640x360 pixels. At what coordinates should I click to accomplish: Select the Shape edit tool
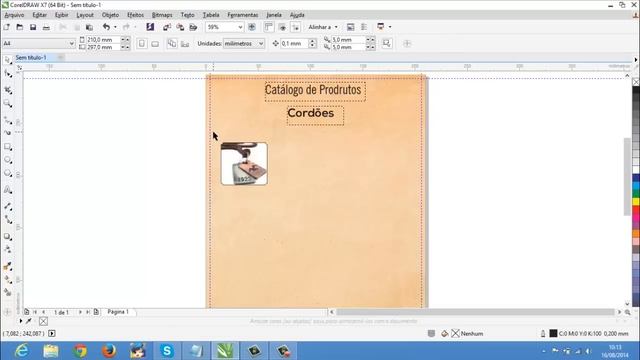[x=7, y=73]
